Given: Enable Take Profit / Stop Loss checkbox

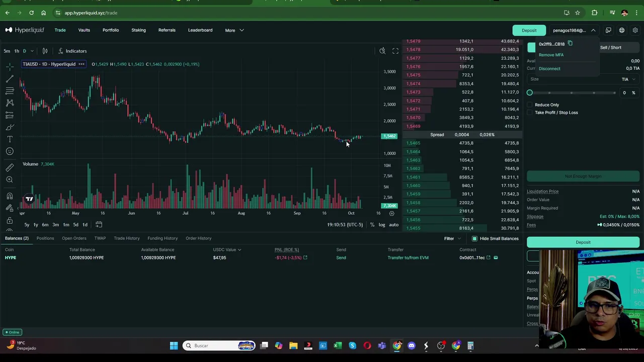Looking at the screenshot, I should [530, 113].
